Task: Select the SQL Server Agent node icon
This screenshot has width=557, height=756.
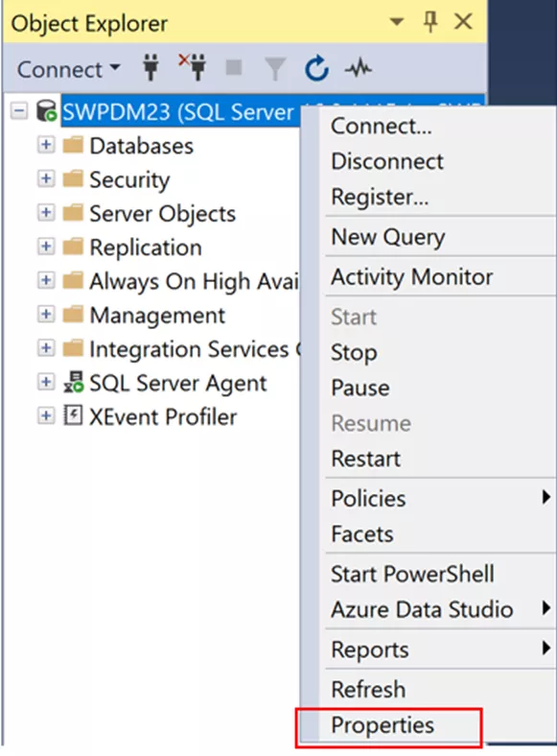Action: [x=73, y=383]
